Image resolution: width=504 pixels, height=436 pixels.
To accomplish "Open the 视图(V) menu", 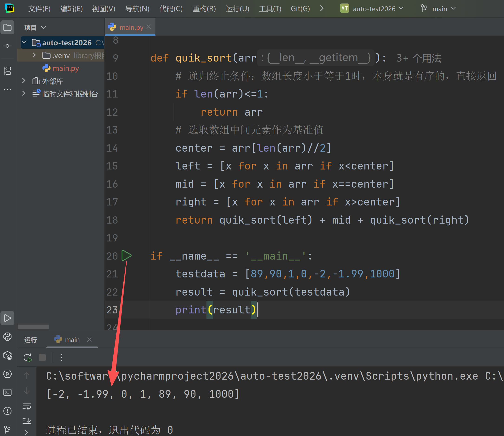I will click(103, 9).
